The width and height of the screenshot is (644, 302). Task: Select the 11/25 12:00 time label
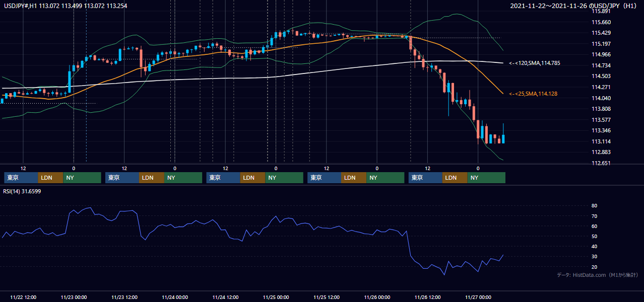click(327, 297)
